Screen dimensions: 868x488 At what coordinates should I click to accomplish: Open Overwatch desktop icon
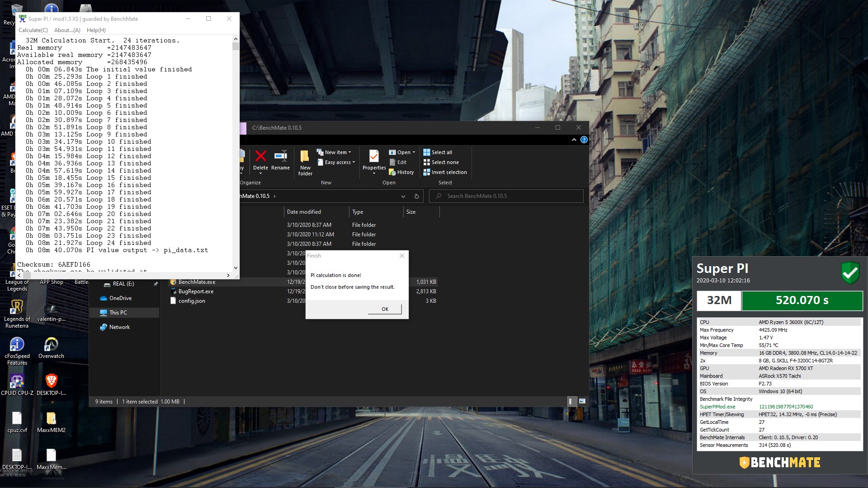coord(51,347)
